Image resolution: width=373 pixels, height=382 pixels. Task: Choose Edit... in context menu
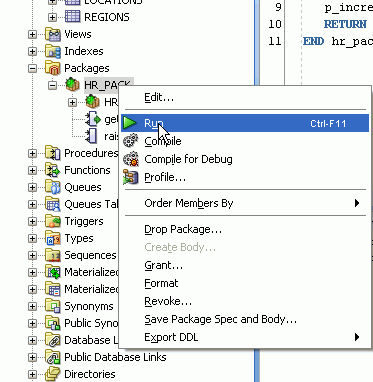[x=245, y=97]
